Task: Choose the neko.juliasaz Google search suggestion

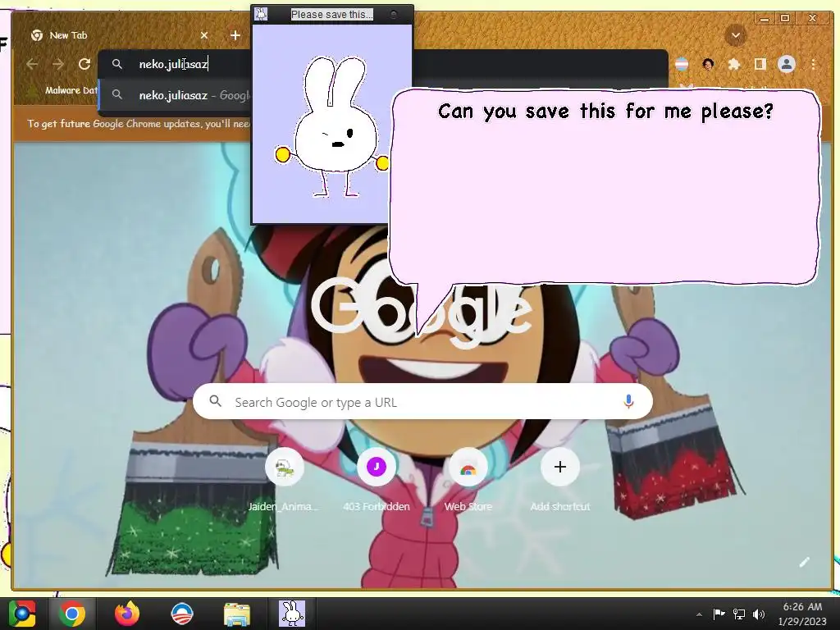Action: (176, 95)
